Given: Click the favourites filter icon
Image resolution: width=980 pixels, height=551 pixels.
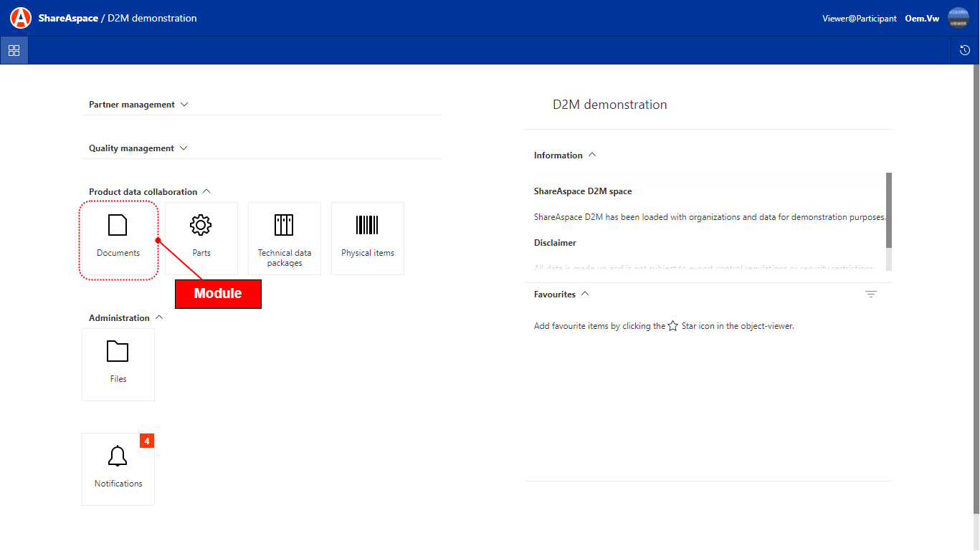Looking at the screenshot, I should [870, 294].
